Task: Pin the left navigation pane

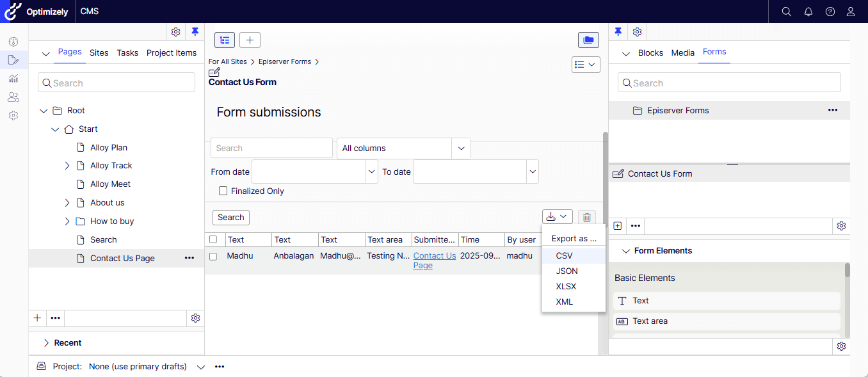Action: (195, 32)
